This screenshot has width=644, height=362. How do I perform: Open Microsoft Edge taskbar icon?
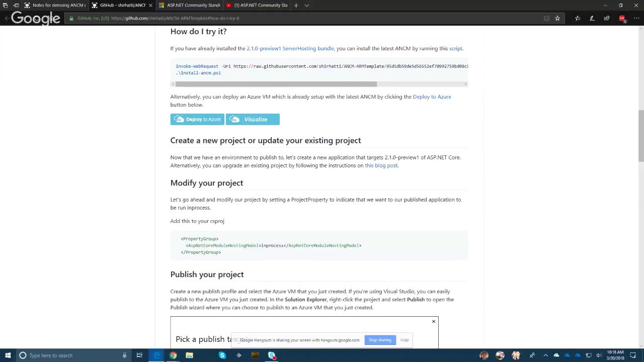[x=157, y=355]
